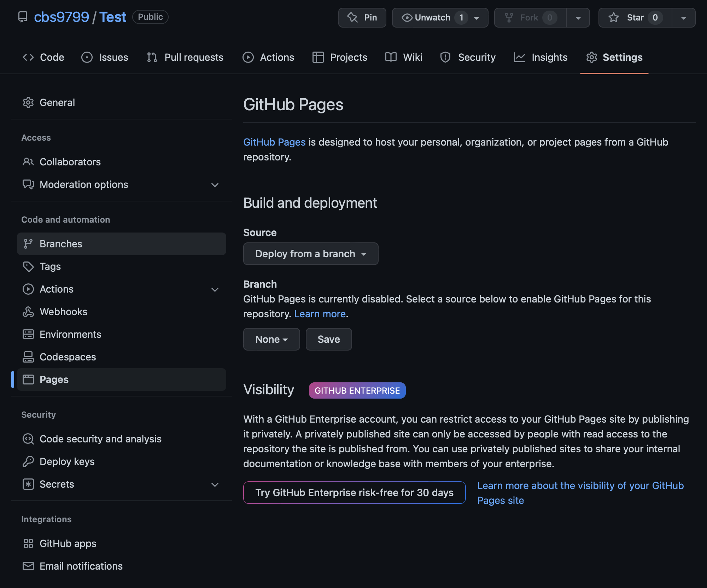Click Try GitHub Enterprise risk-free button
Screen dimensions: 707x588
[354, 493]
